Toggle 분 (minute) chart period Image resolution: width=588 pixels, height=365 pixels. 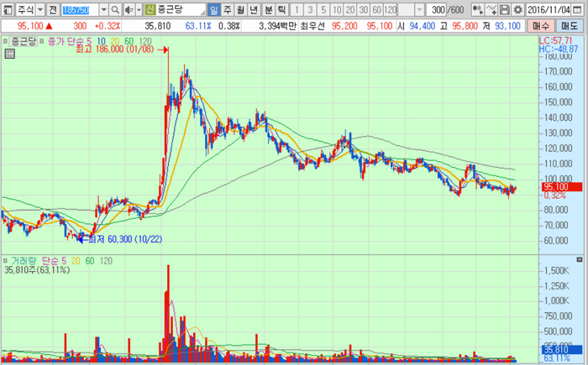tap(268, 10)
